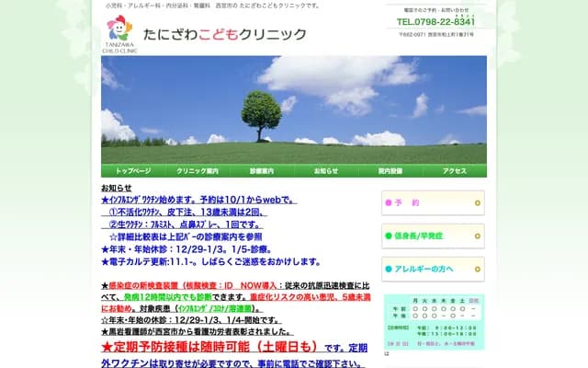Click the green dot beside 低身長/早発症

390,236
